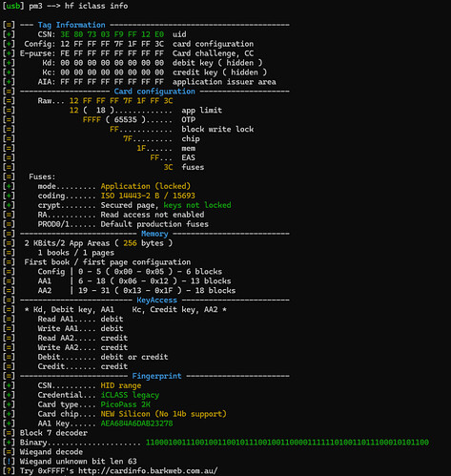Click the 'Write AA1' debit row
Viewport: 451px width, 476px height.
(80, 329)
